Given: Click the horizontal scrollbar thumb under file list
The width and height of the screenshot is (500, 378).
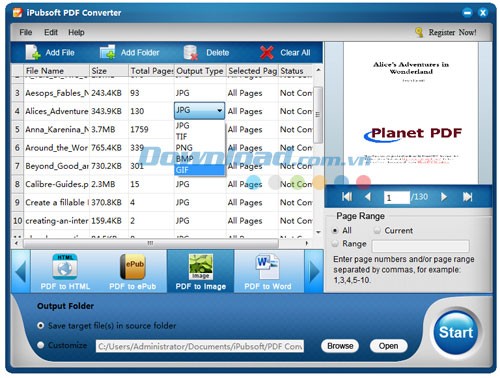Looking at the screenshot, I should coord(151,243).
